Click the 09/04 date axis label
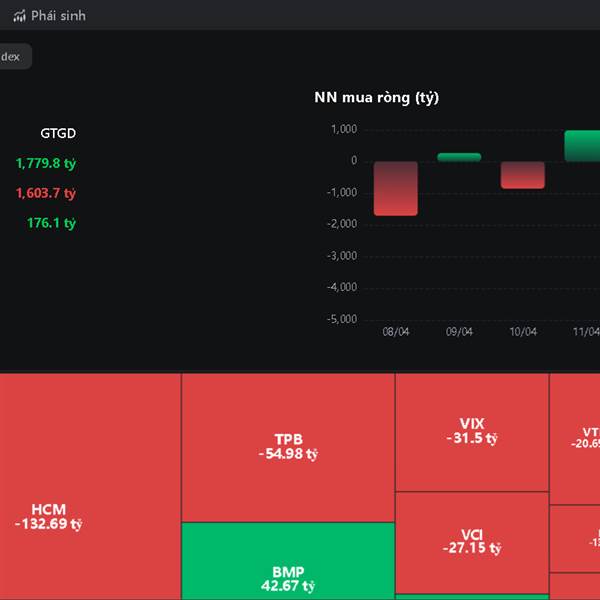 click(459, 331)
